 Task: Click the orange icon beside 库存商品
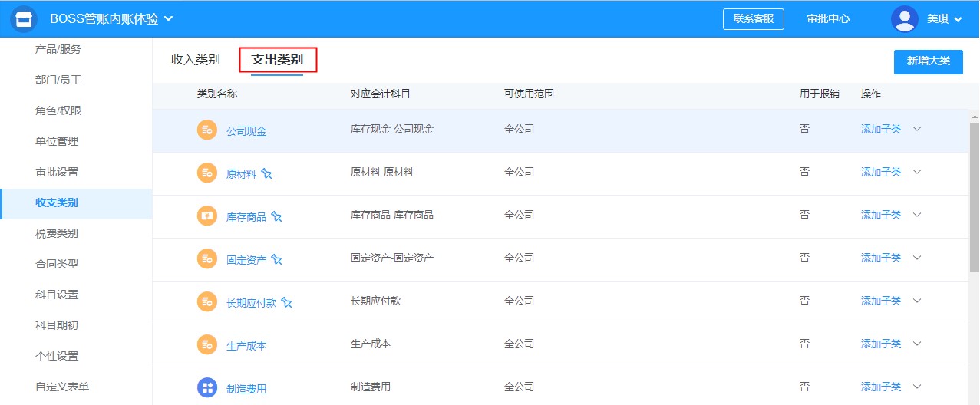207,216
